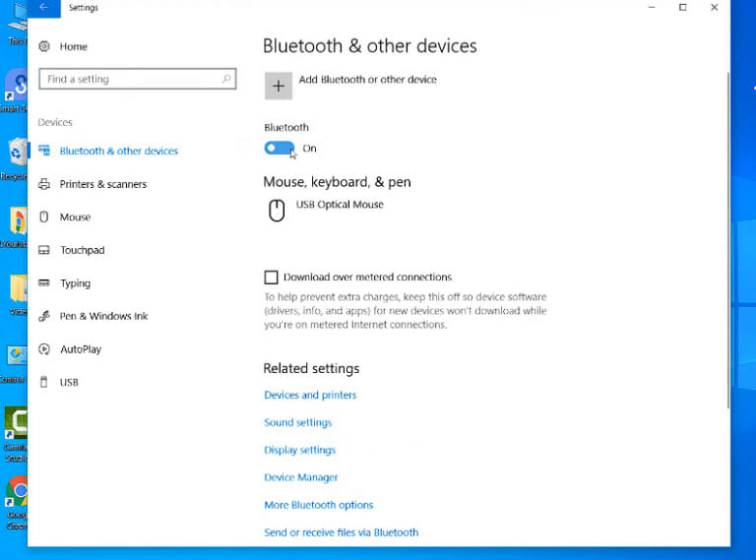Select the USB Optical Mouse device icon
The height and width of the screenshot is (560, 756).
tap(277, 211)
